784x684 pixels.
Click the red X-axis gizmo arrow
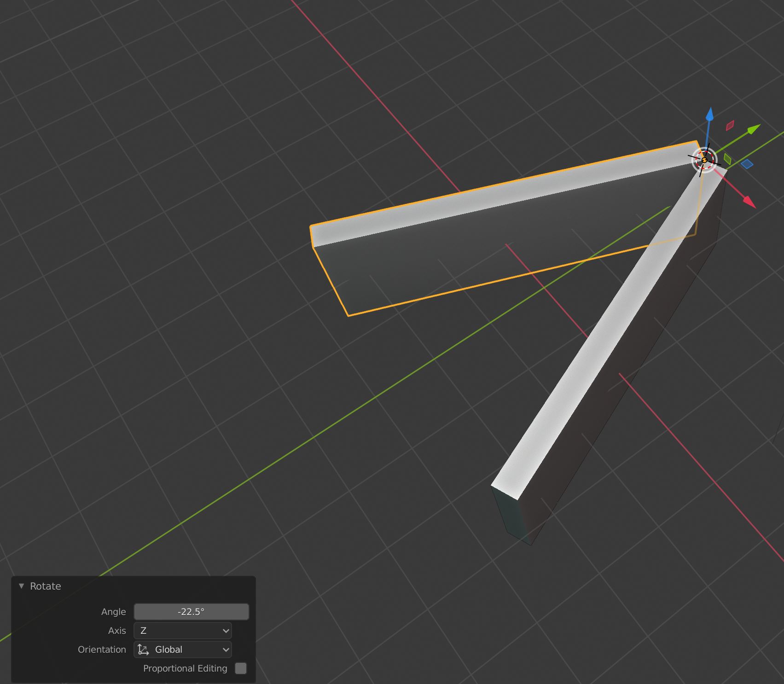[x=749, y=202]
